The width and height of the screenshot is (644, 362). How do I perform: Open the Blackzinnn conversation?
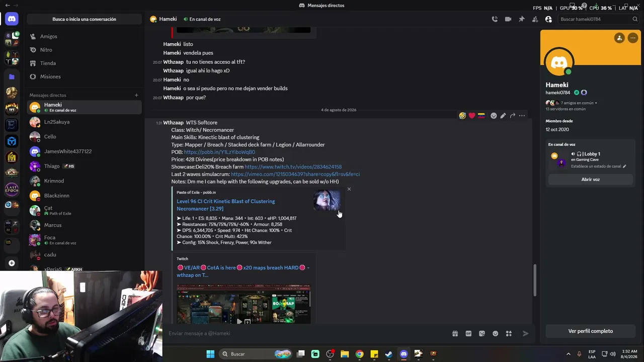(x=85, y=196)
